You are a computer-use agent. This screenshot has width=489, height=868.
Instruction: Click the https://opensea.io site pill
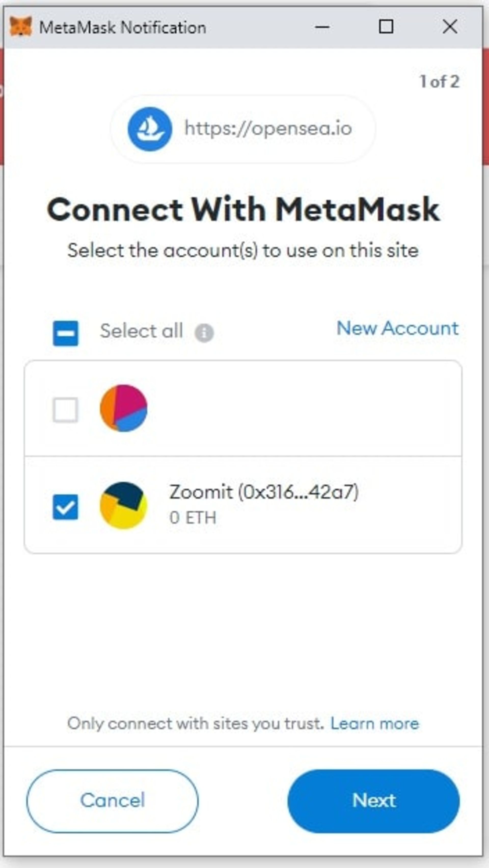pos(243,129)
